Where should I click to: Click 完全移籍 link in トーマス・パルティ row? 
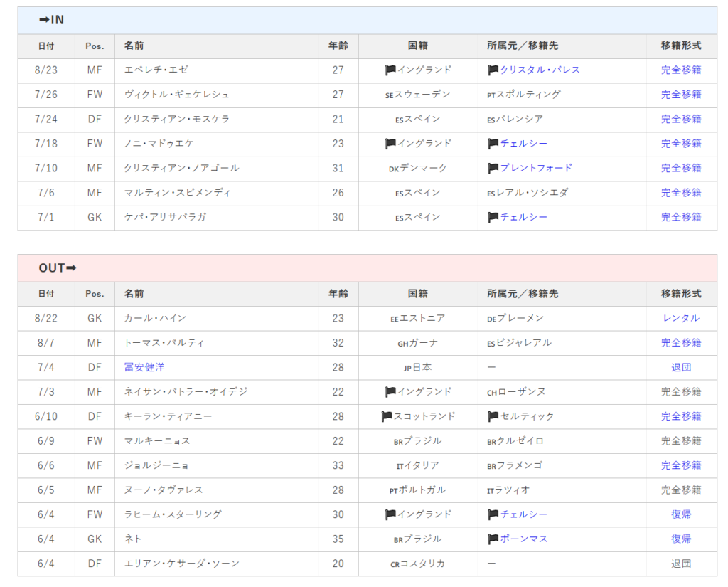click(x=680, y=343)
